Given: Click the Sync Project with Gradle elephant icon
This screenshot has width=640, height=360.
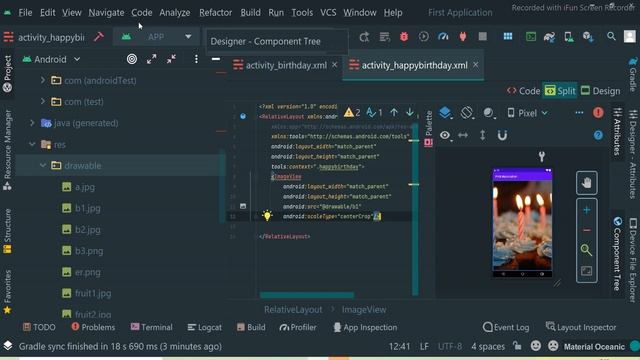Looking at the screenshot, I should click(x=549, y=37).
